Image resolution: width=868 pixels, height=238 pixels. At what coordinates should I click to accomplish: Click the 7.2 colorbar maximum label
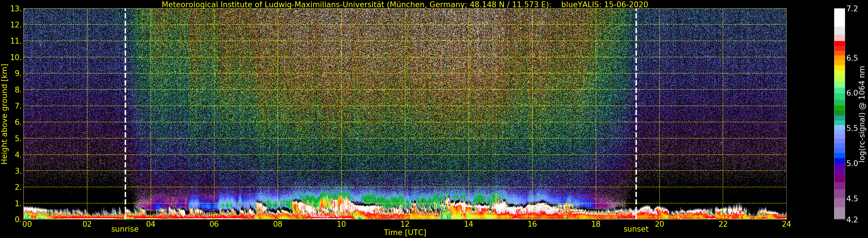pyautogui.click(x=852, y=9)
